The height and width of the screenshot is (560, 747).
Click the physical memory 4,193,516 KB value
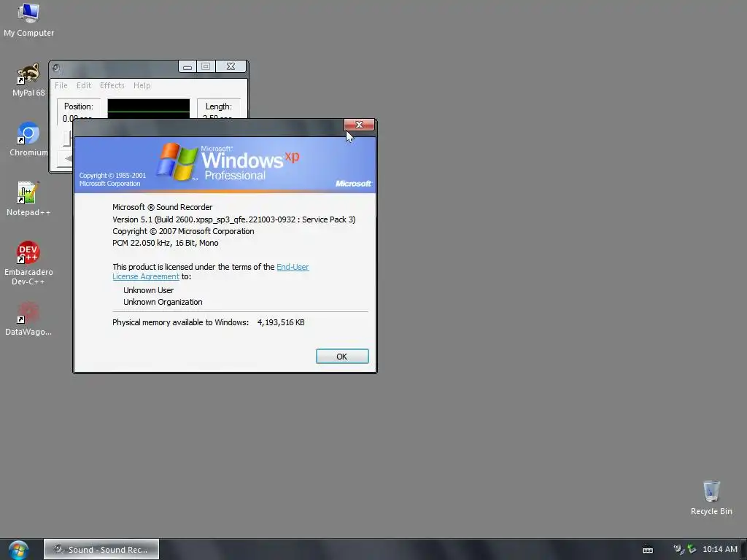coord(281,322)
